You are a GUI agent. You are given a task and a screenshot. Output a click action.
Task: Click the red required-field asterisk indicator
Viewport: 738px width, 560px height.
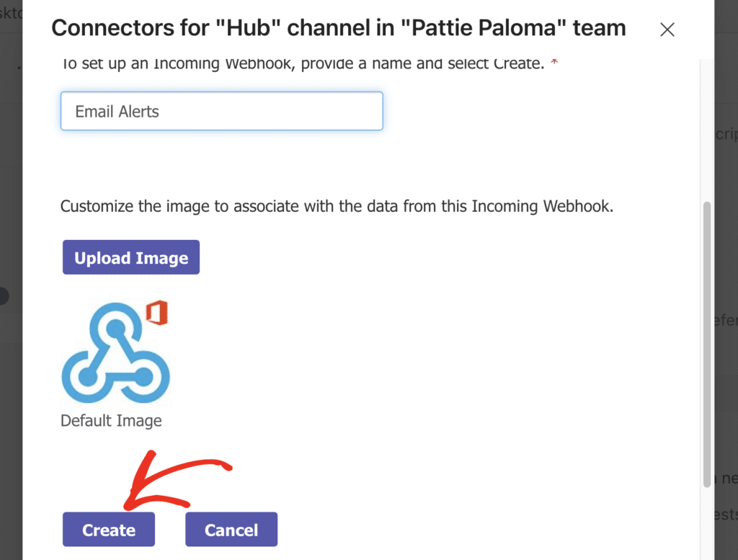tap(553, 62)
